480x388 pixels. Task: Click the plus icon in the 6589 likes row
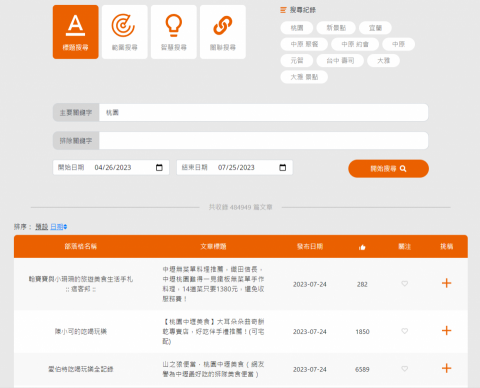click(x=446, y=368)
